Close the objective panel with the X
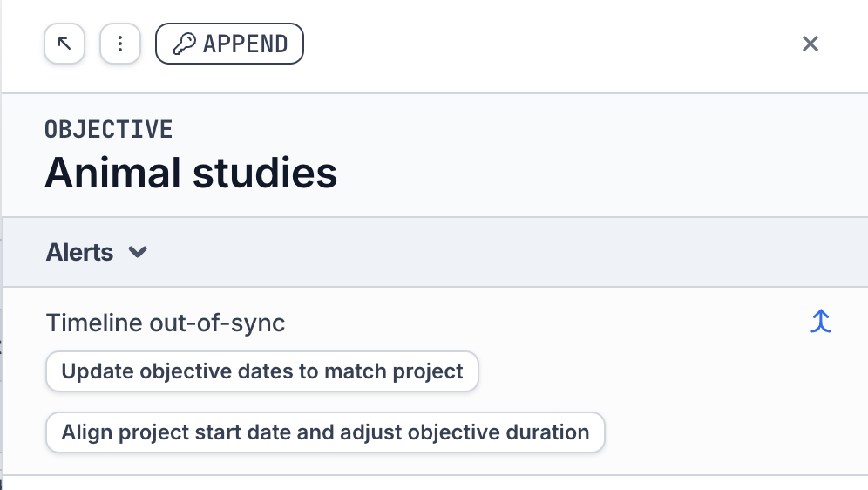The image size is (868, 490). click(x=810, y=44)
